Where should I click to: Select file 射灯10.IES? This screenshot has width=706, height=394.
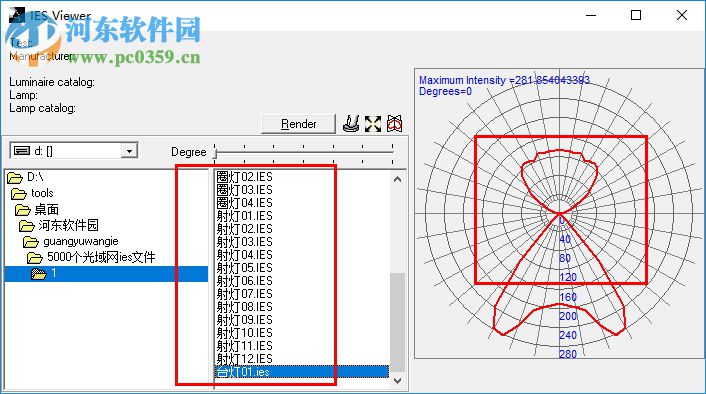pos(244,333)
